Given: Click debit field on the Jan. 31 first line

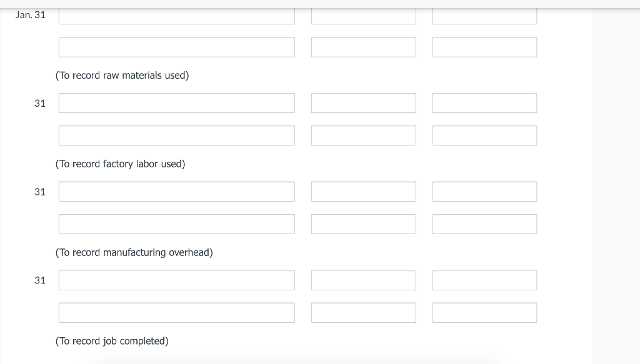Looking at the screenshot, I should 363,16.
